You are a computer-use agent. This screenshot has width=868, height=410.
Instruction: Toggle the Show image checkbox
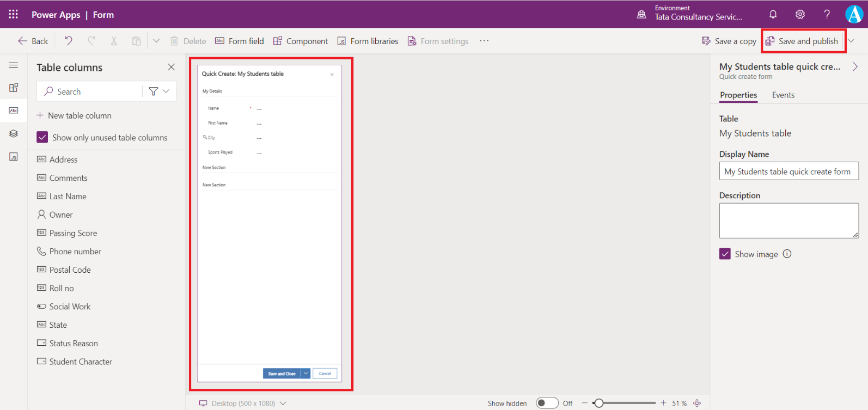(725, 254)
